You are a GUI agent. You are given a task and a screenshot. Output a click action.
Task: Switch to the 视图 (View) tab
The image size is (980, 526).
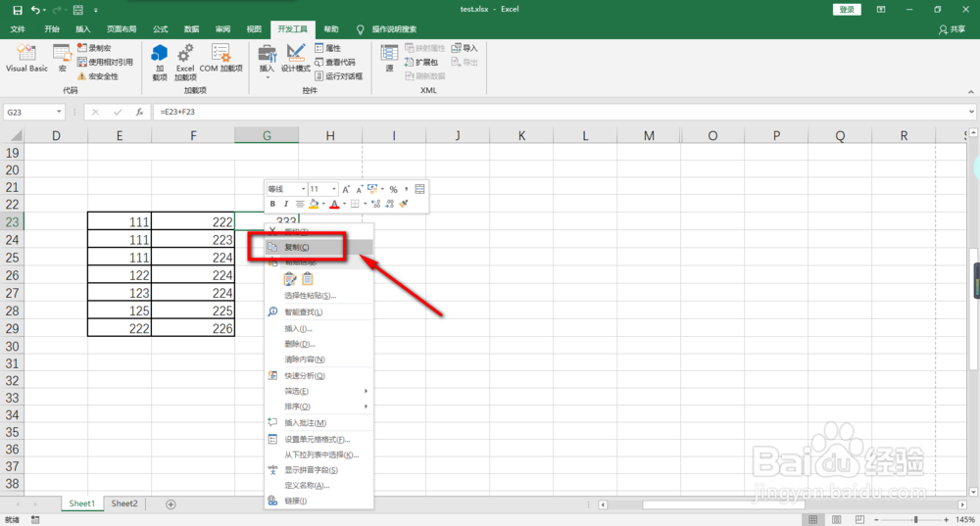tap(254, 29)
